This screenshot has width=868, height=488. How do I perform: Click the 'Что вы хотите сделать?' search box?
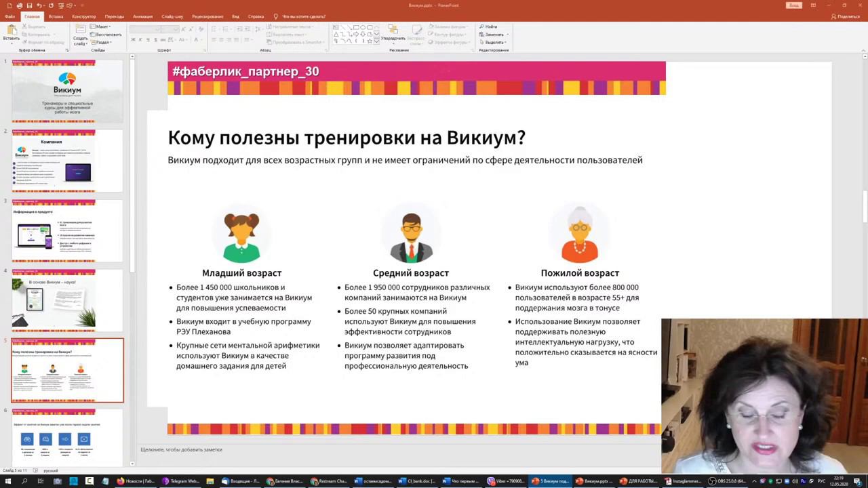tap(303, 16)
